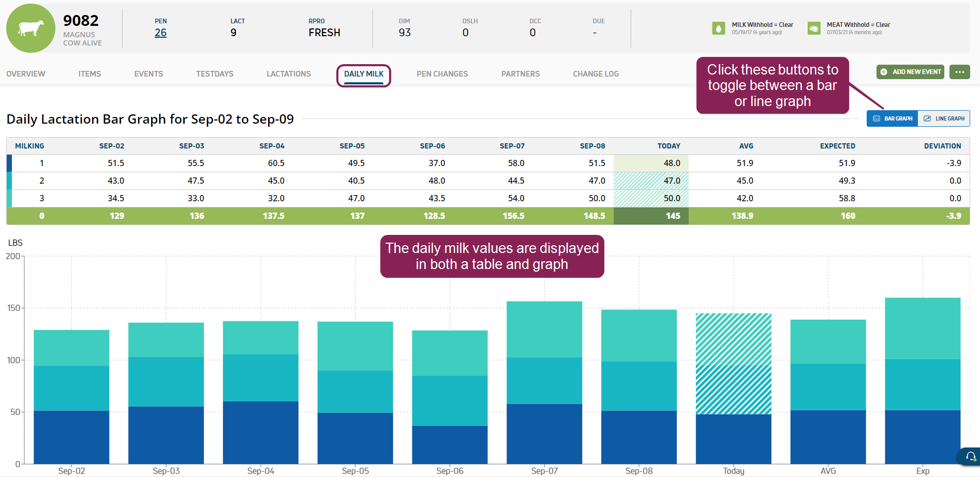This screenshot has height=477, width=980.
Task: Click the meat withhold icon
Action: point(813,28)
